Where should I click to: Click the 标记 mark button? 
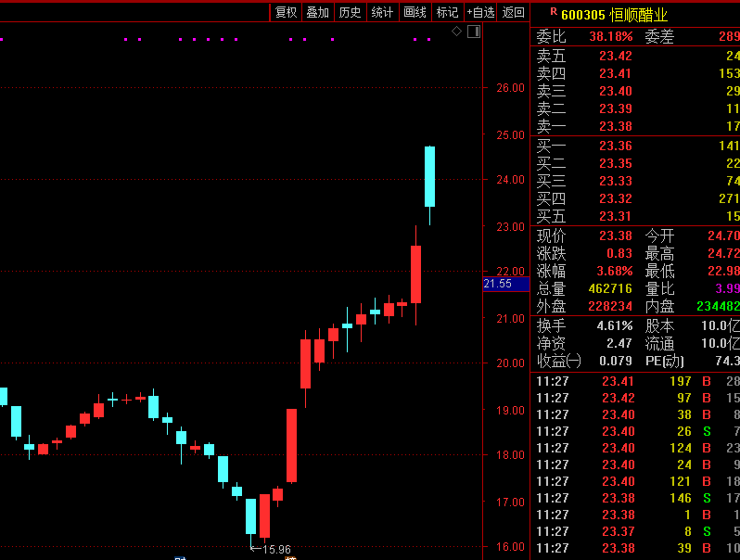coord(447,12)
